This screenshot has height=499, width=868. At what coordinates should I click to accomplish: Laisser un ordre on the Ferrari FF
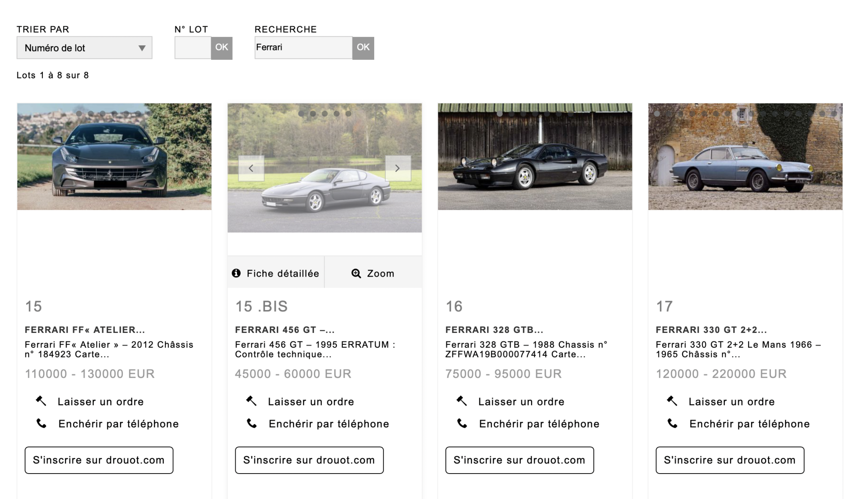click(x=100, y=402)
